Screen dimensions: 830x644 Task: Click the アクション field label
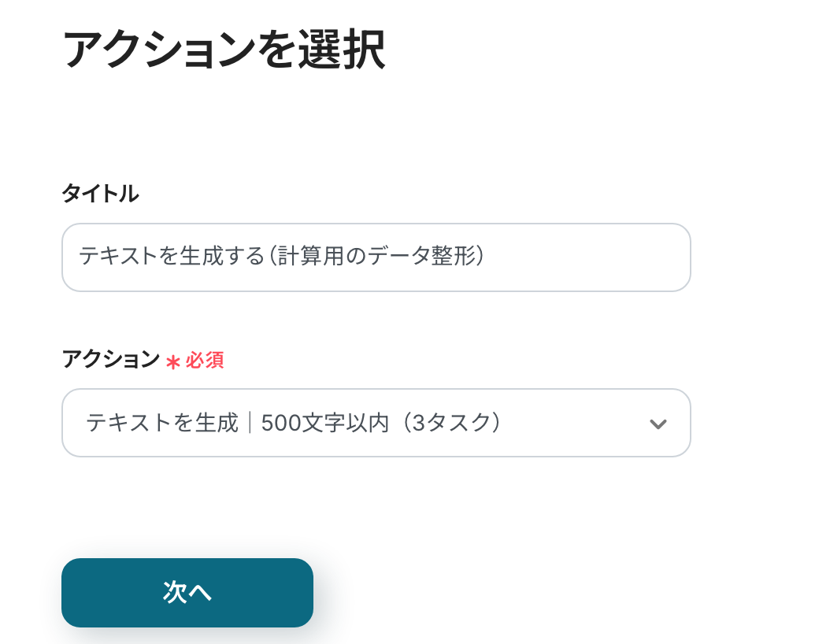coord(110,360)
